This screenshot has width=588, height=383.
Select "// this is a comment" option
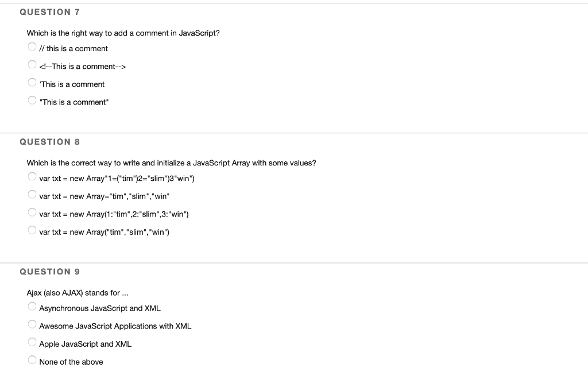32,47
